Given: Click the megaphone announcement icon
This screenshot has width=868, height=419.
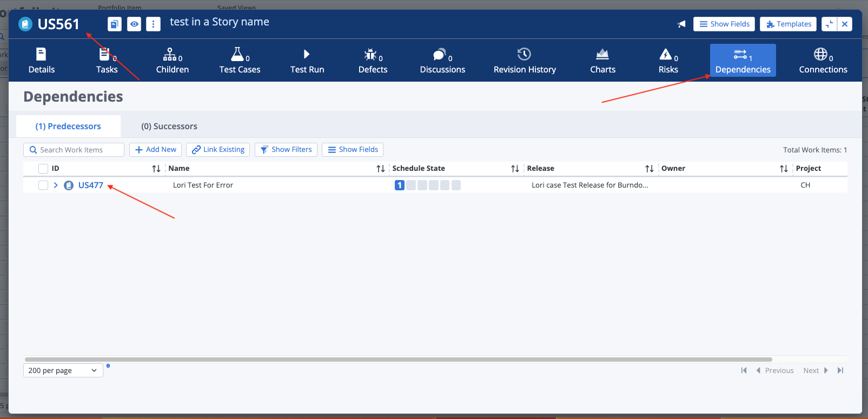Looking at the screenshot, I should pyautogui.click(x=681, y=24).
